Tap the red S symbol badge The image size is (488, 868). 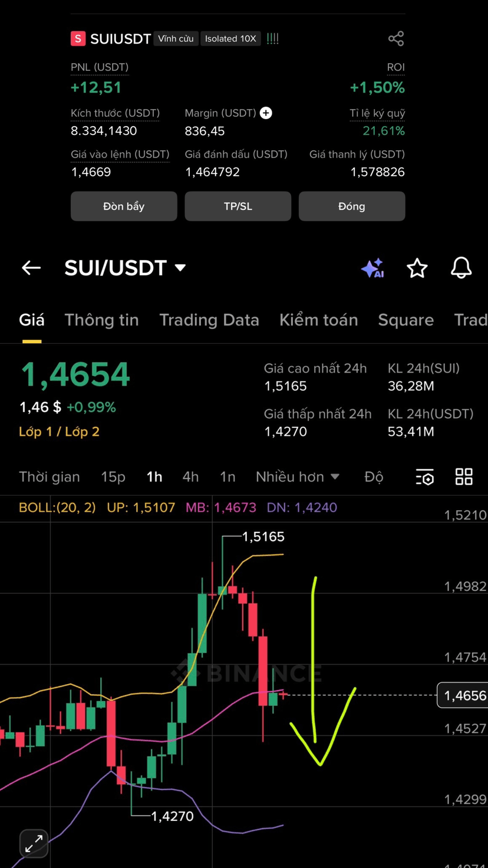pyautogui.click(x=78, y=39)
